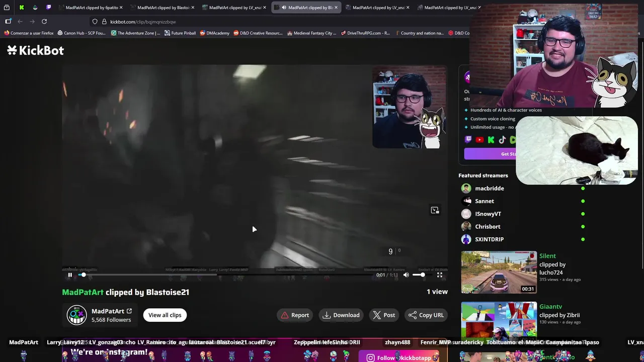Open the tracking protection shield icon
Viewport: 644px width, 362px height.
click(95, 22)
